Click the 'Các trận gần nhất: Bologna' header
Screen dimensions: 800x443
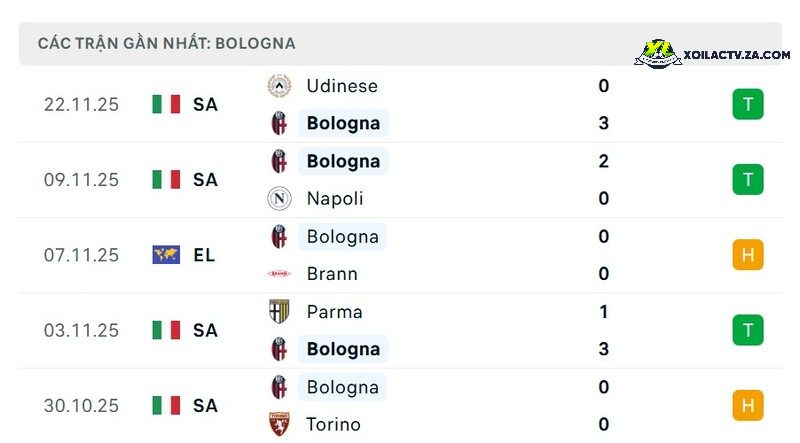point(166,43)
